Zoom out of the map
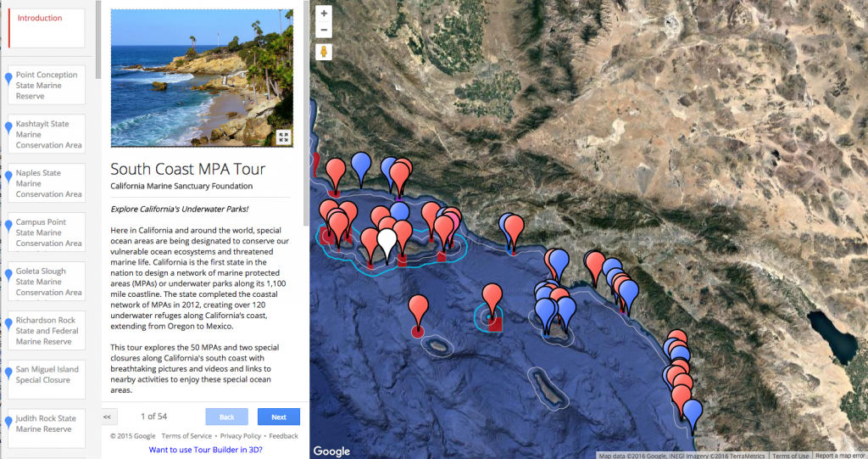 324,31
